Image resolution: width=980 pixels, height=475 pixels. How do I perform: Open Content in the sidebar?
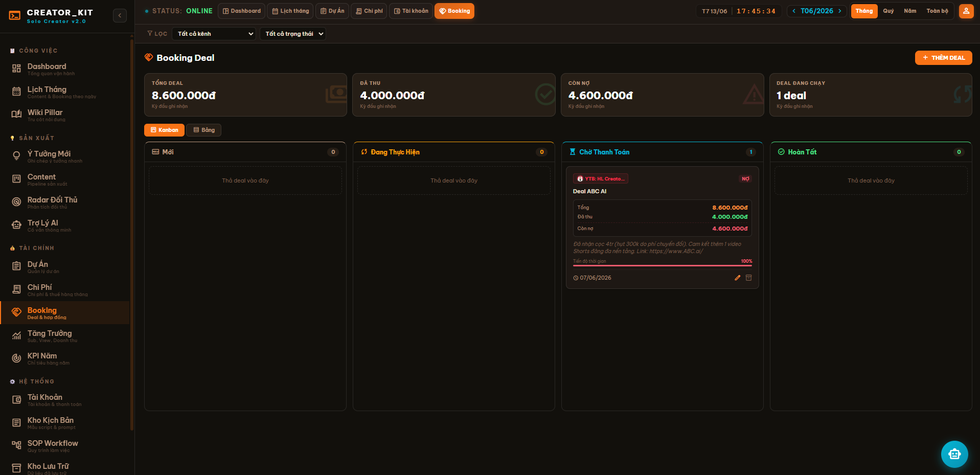(x=65, y=179)
